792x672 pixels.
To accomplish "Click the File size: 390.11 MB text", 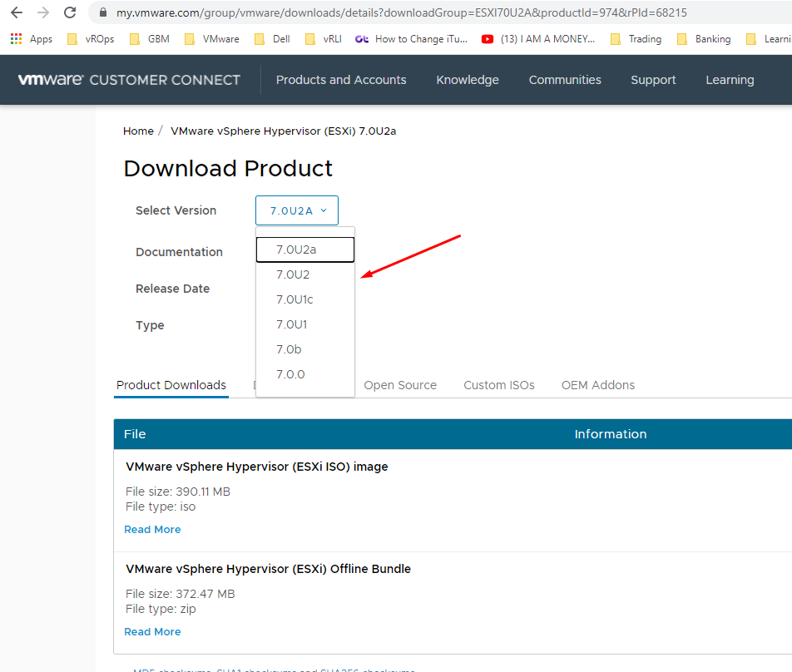I will tap(178, 492).
